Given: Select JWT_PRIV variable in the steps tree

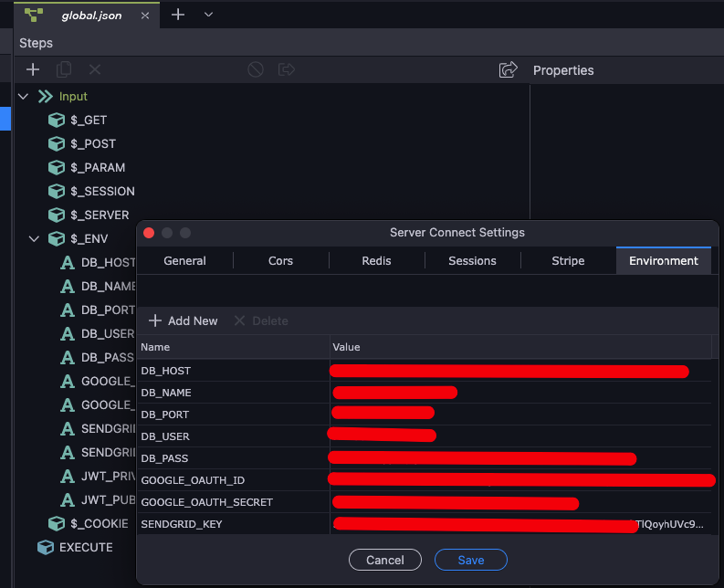Looking at the screenshot, I should pyautogui.click(x=108, y=477).
